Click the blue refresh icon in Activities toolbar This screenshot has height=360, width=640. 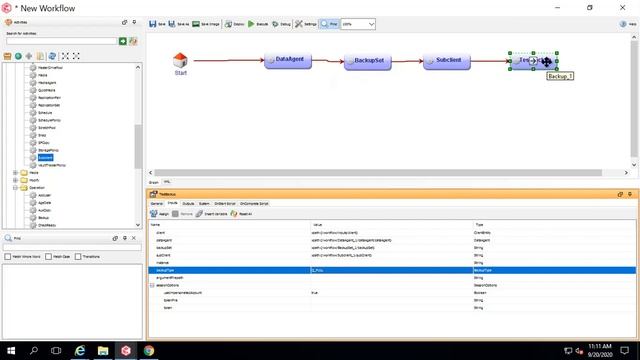pos(52,56)
